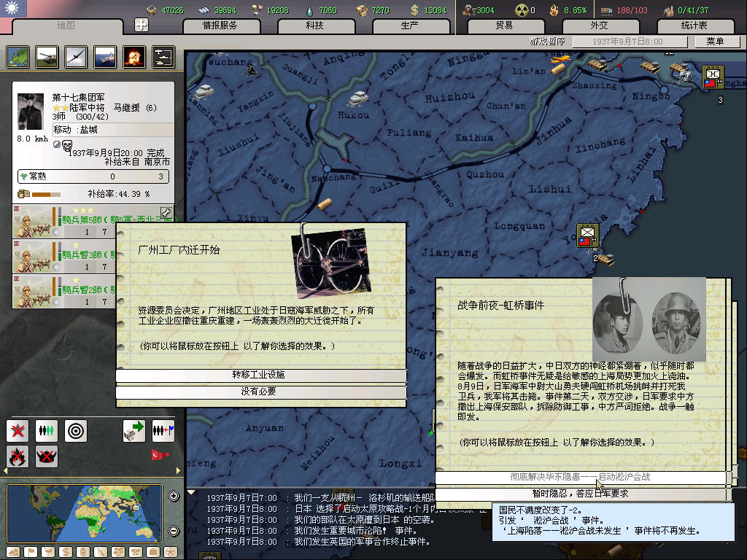This screenshot has height=560, width=747.
Task: Choose 彻底解决华东隐患 启动淞沪会战 option
Action: point(580,477)
